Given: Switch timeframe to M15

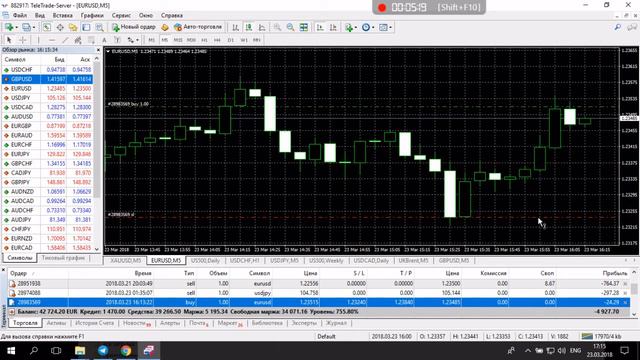Looking at the screenshot, I should point(178,40).
